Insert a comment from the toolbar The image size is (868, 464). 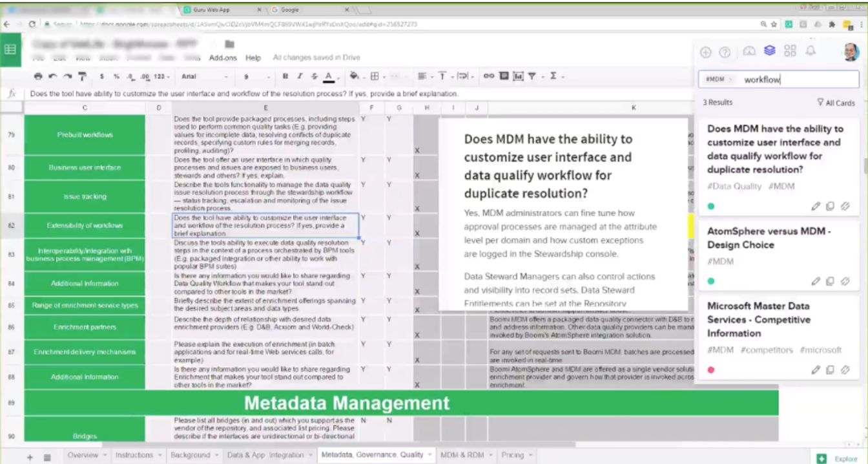click(504, 76)
